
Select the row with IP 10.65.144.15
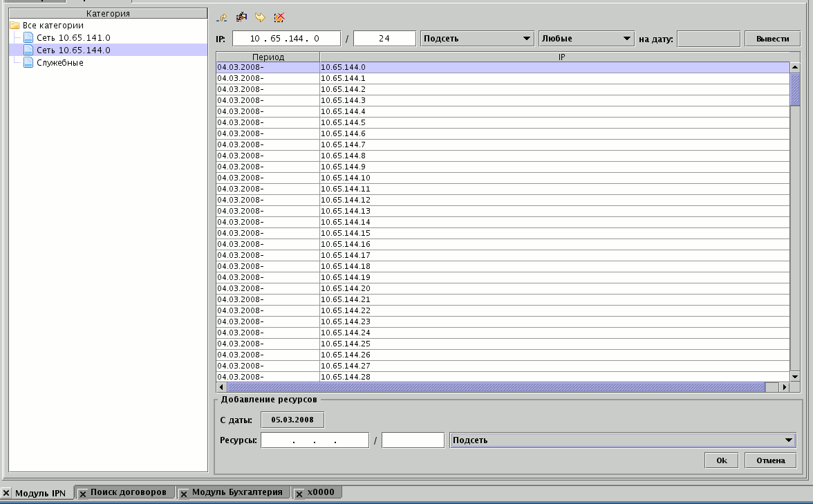[346, 233]
